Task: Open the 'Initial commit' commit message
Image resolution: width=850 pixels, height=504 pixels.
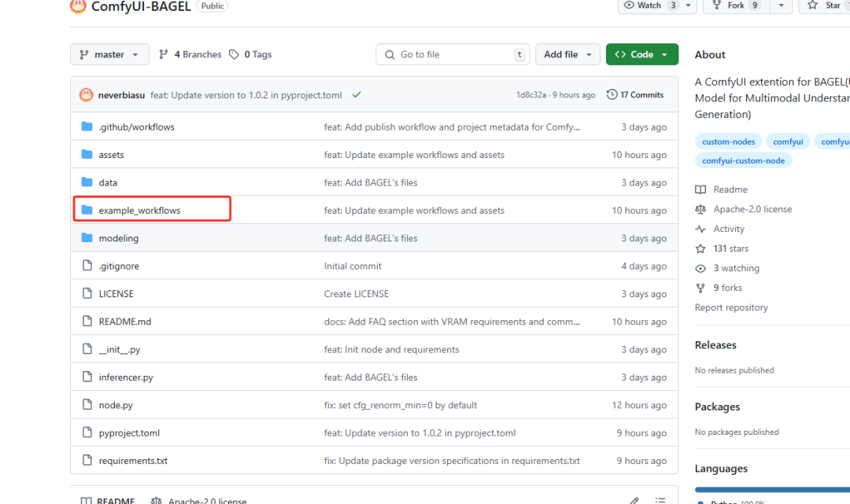Action: (x=353, y=267)
